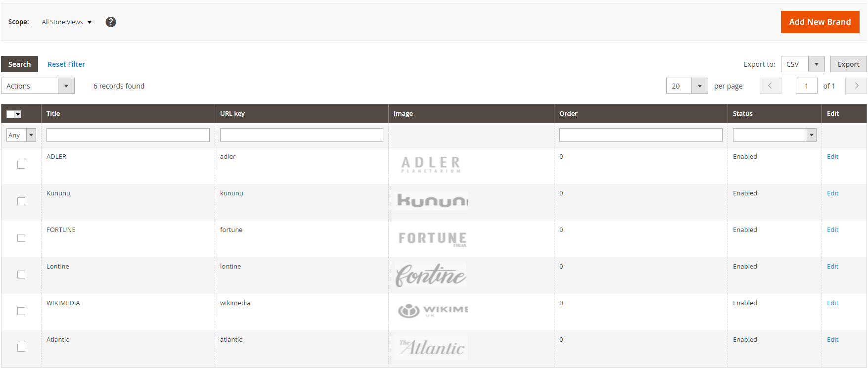Click Edit link for Kununu brand

point(832,193)
